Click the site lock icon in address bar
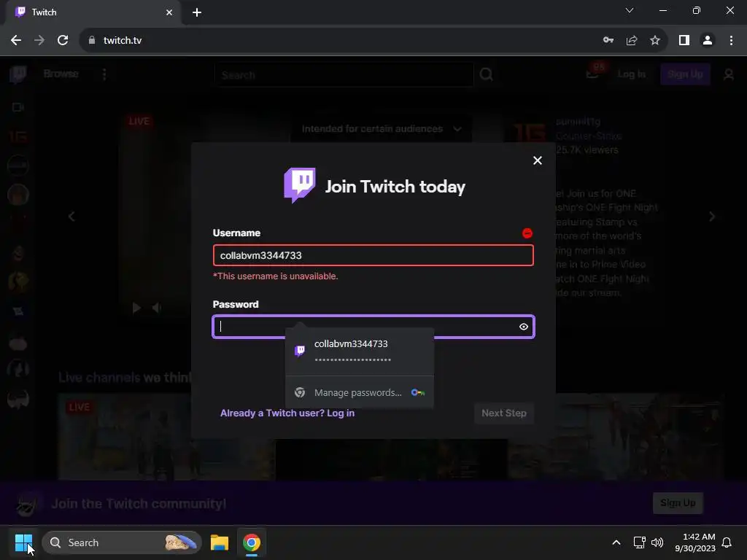The width and height of the screenshot is (747, 560). coord(92,41)
